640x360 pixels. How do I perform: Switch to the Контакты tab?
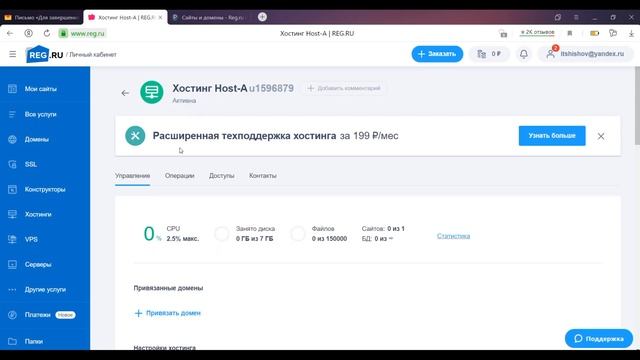click(x=262, y=176)
